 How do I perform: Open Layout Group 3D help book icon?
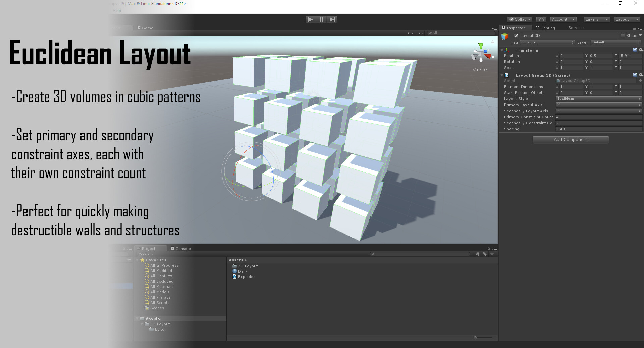tap(635, 75)
